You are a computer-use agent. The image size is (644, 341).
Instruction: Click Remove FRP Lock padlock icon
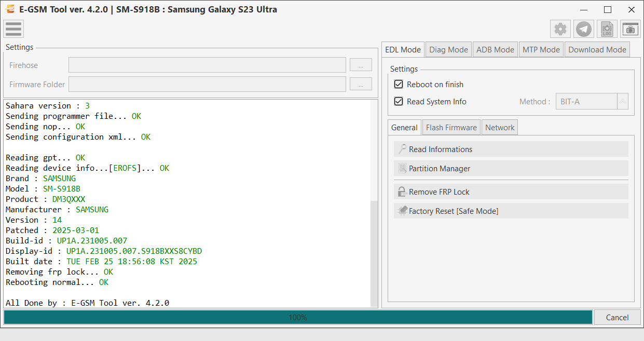[x=402, y=192]
